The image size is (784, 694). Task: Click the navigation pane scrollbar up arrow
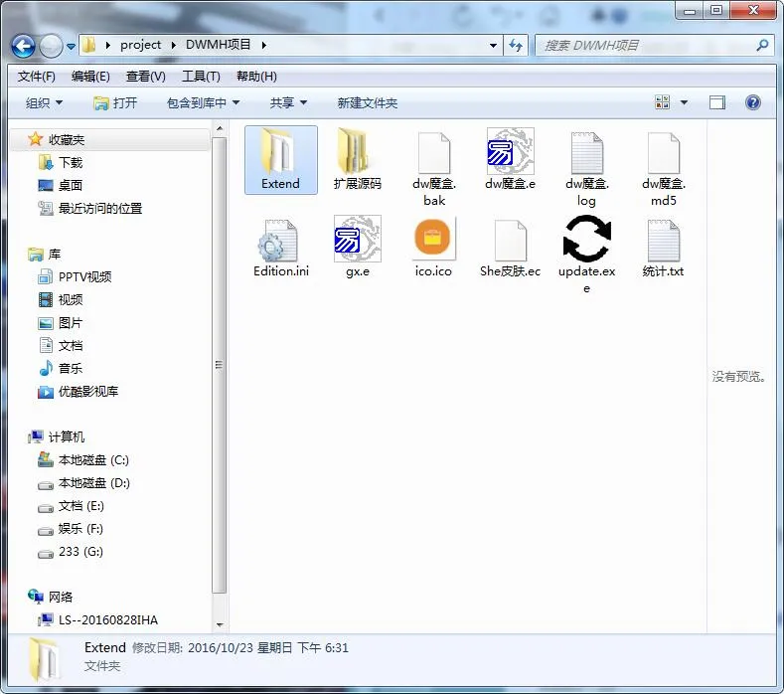tap(219, 129)
